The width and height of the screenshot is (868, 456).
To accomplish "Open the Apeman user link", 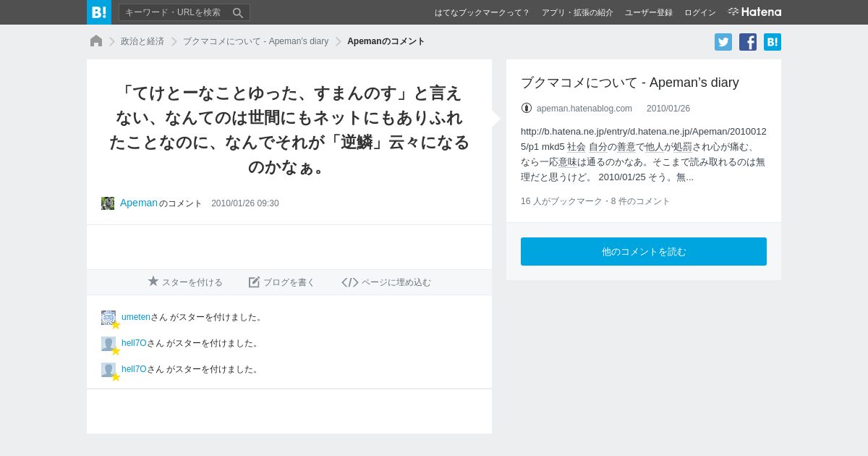I will pyautogui.click(x=139, y=203).
